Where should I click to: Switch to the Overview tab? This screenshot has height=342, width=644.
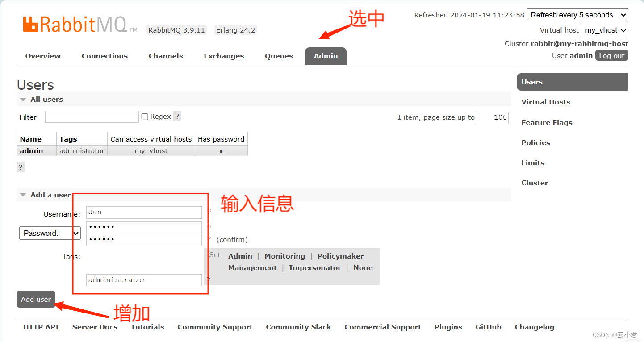(x=43, y=56)
